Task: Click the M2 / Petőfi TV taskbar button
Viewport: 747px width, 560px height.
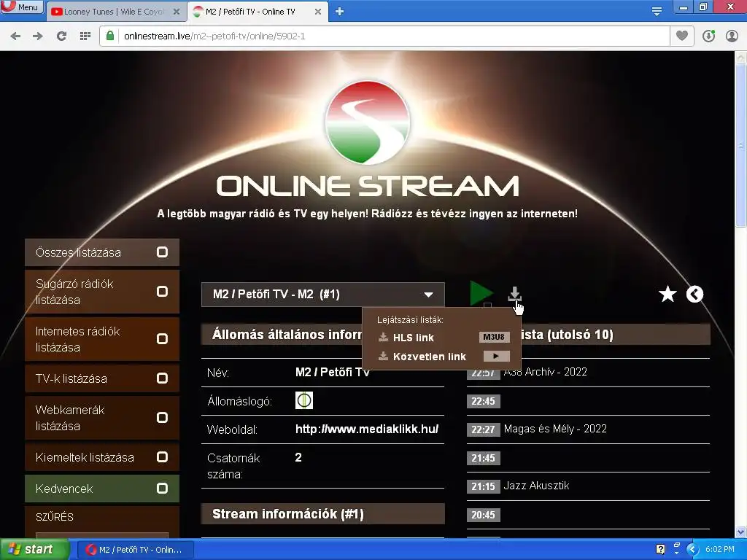Action: pos(134,550)
